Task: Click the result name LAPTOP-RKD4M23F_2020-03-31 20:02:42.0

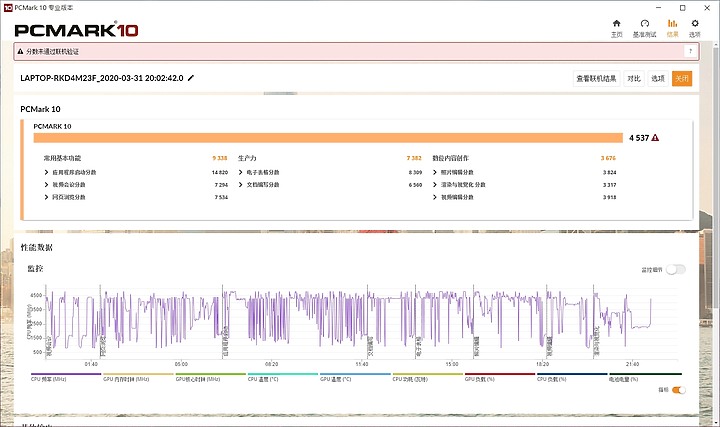Action: 102,78
